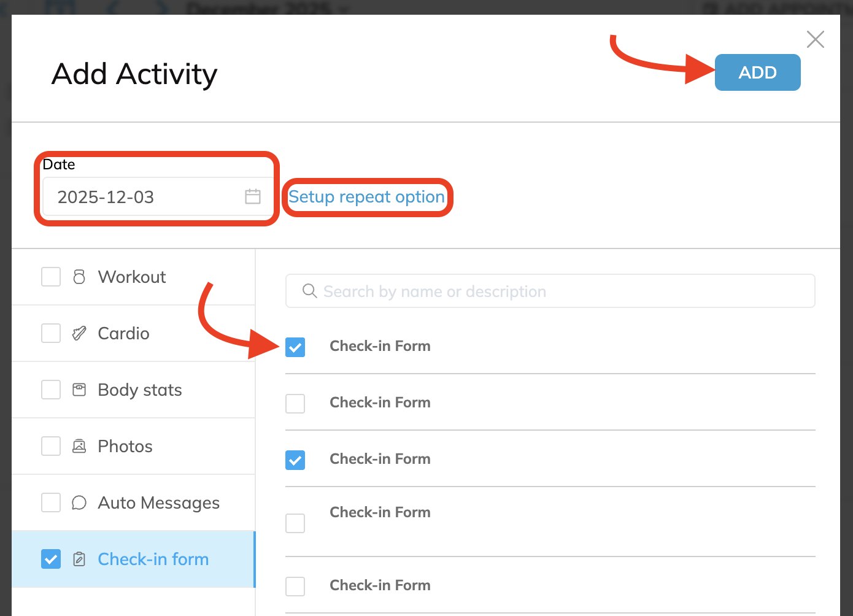853x616 pixels.
Task: Close the Add Activity dialog
Action: pyautogui.click(x=815, y=39)
